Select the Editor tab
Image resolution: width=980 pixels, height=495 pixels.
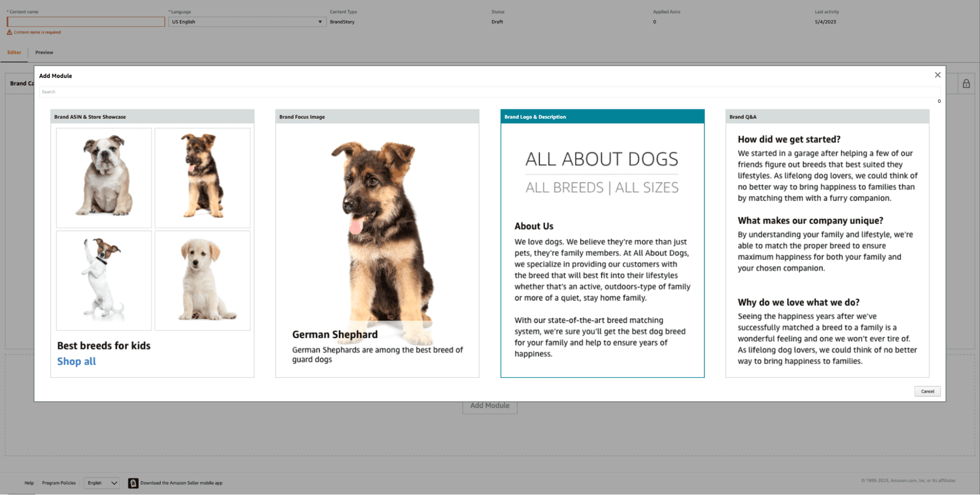tap(14, 52)
